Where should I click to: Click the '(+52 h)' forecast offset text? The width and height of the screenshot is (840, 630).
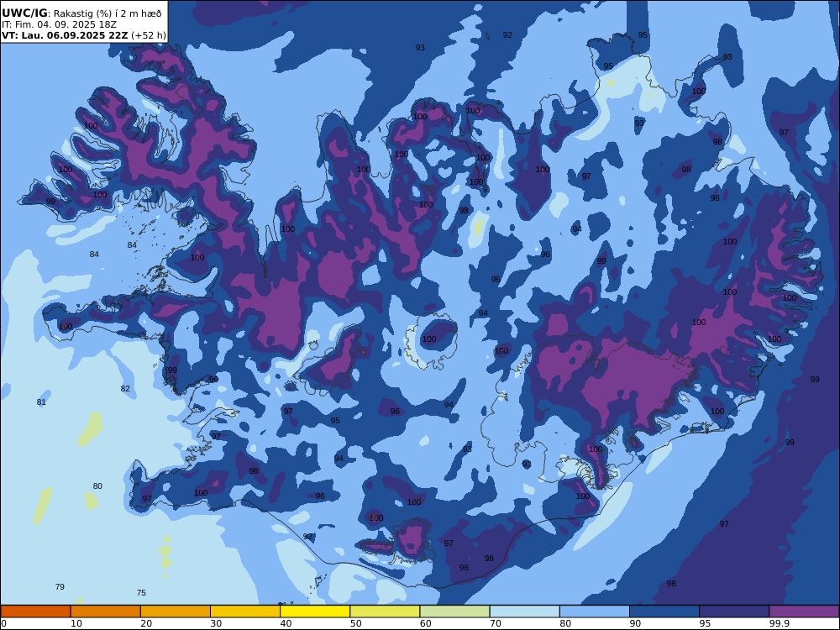149,35
